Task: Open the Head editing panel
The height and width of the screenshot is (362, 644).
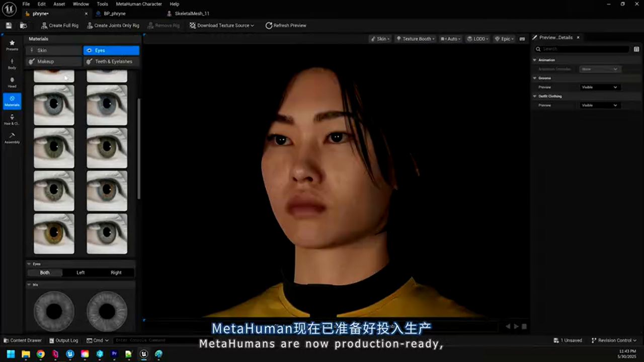Action: pyautogui.click(x=12, y=82)
